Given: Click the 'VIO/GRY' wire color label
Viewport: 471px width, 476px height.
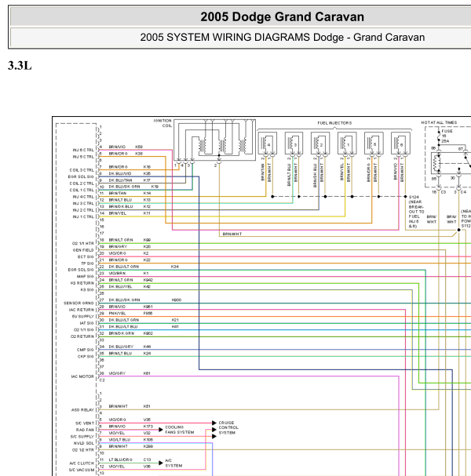Looking at the screenshot, I should [x=117, y=373].
